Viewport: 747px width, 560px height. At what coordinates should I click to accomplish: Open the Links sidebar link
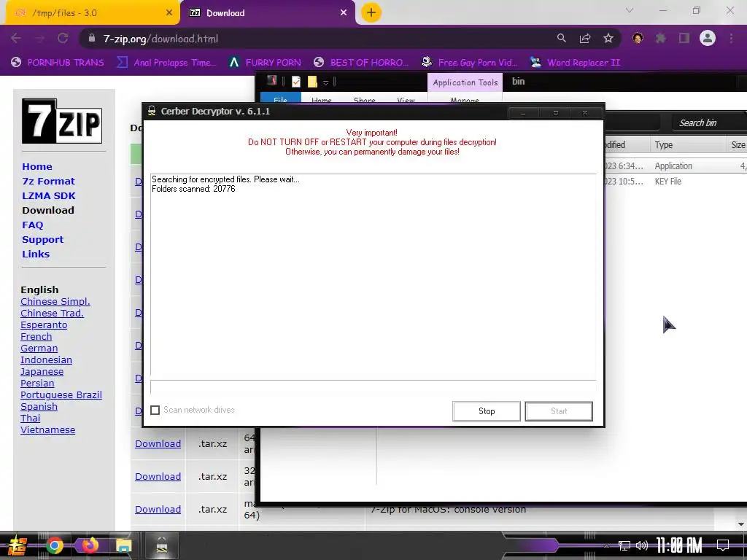(36, 254)
